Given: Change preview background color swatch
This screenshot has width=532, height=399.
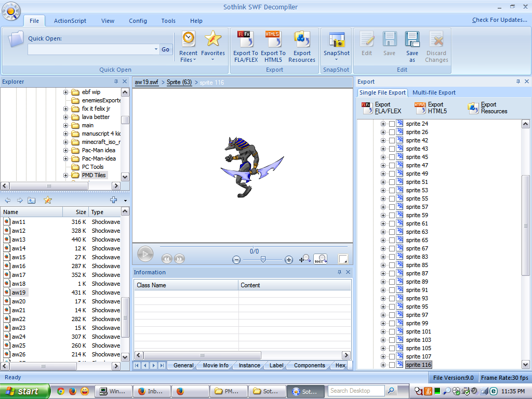Looking at the screenshot, I should pyautogui.click(x=343, y=259).
